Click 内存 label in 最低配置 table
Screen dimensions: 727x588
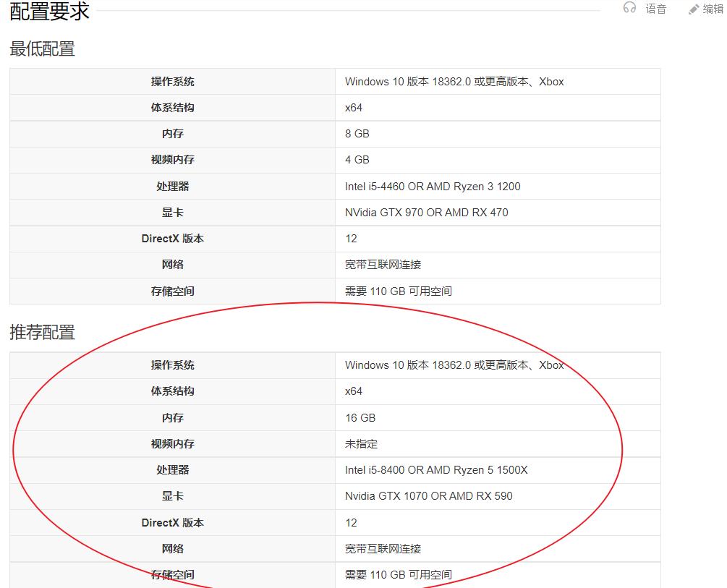coord(172,134)
